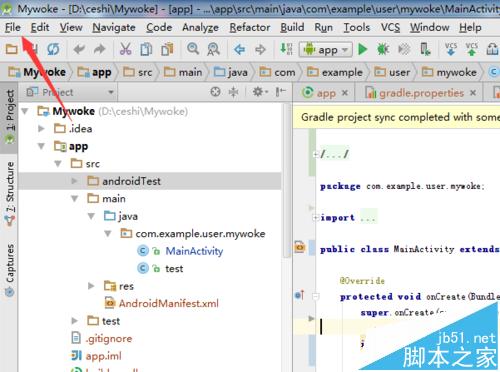The image size is (500, 372).
Task: Undo the last action
Action: coord(79,50)
